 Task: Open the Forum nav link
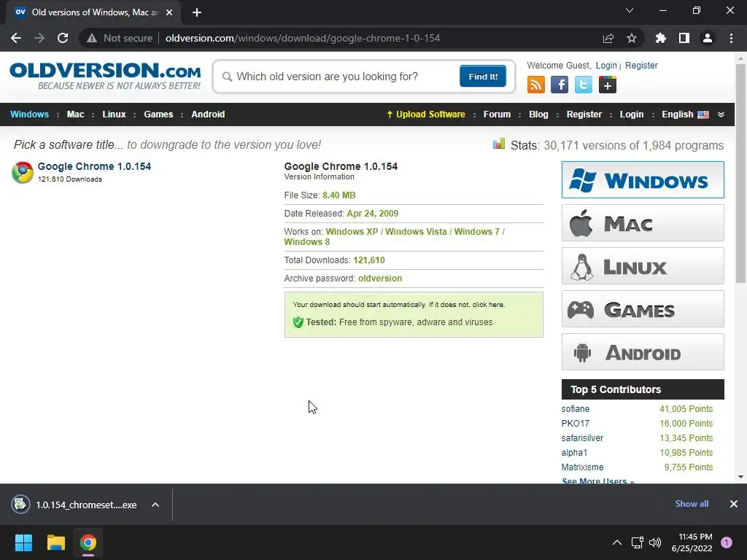[497, 114]
